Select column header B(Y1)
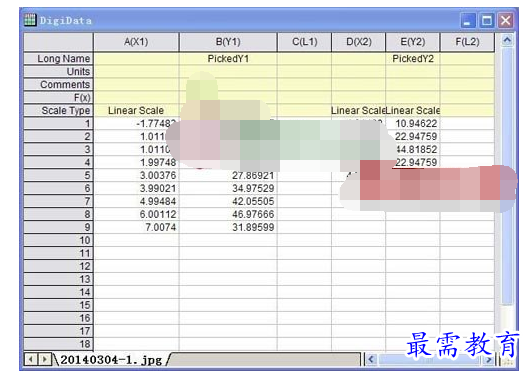 (x=228, y=42)
